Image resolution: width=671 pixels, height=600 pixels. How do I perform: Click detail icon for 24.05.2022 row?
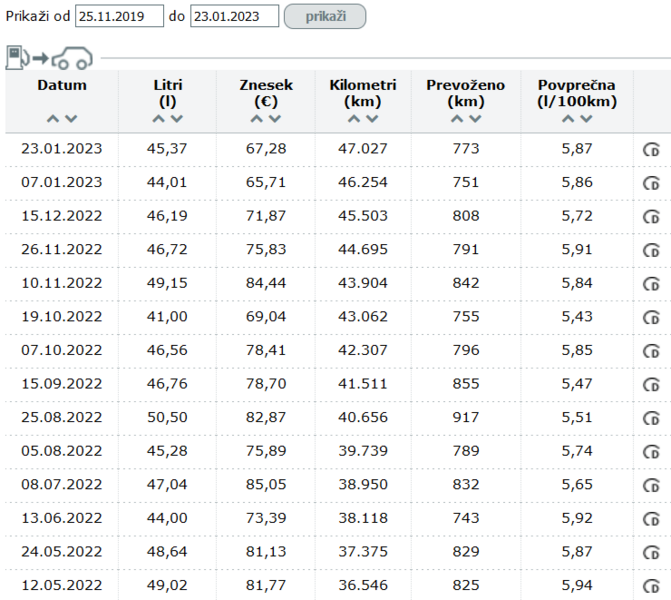(x=651, y=551)
